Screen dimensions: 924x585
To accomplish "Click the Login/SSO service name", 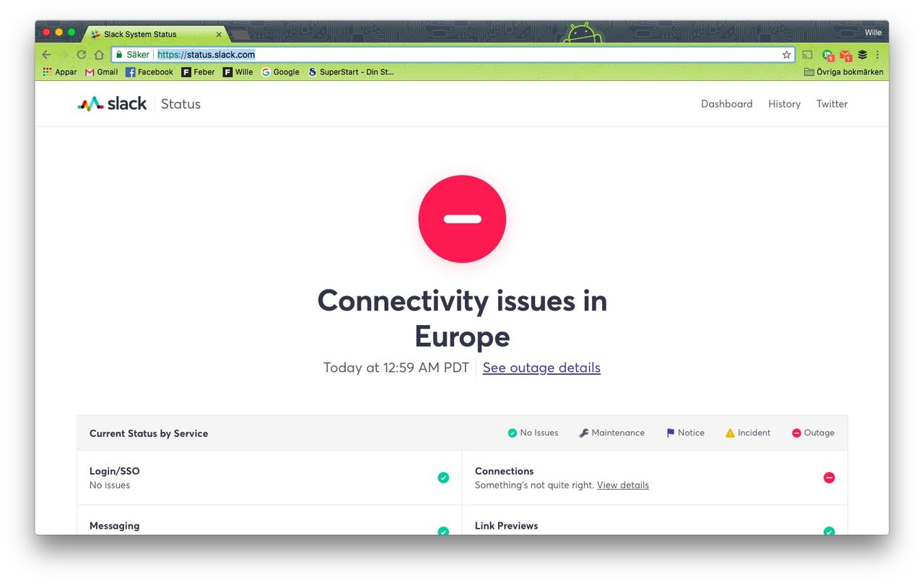I will pyautogui.click(x=115, y=471).
